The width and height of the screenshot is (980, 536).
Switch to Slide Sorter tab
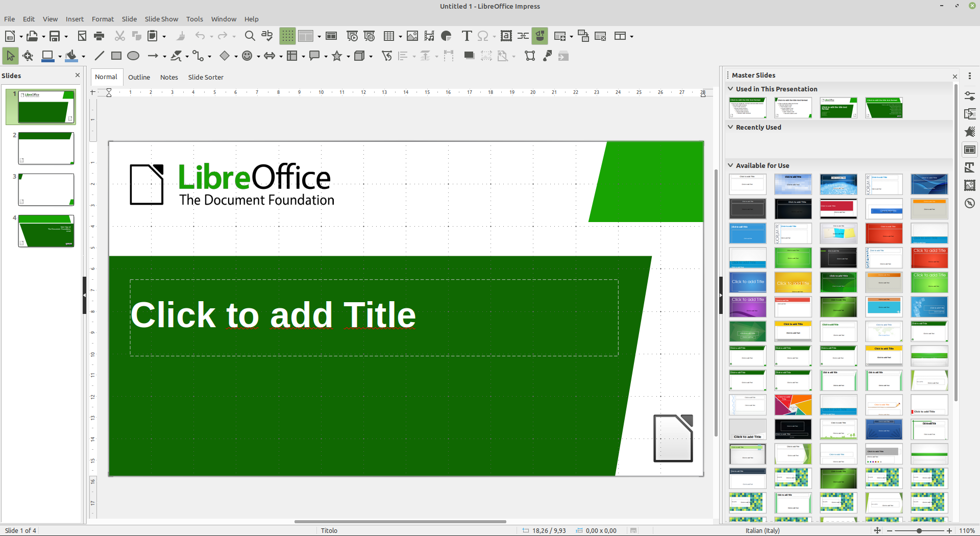(x=206, y=77)
